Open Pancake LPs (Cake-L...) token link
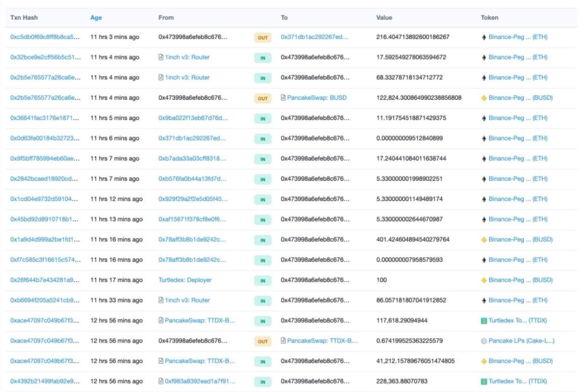The image size is (580, 392). click(522, 340)
